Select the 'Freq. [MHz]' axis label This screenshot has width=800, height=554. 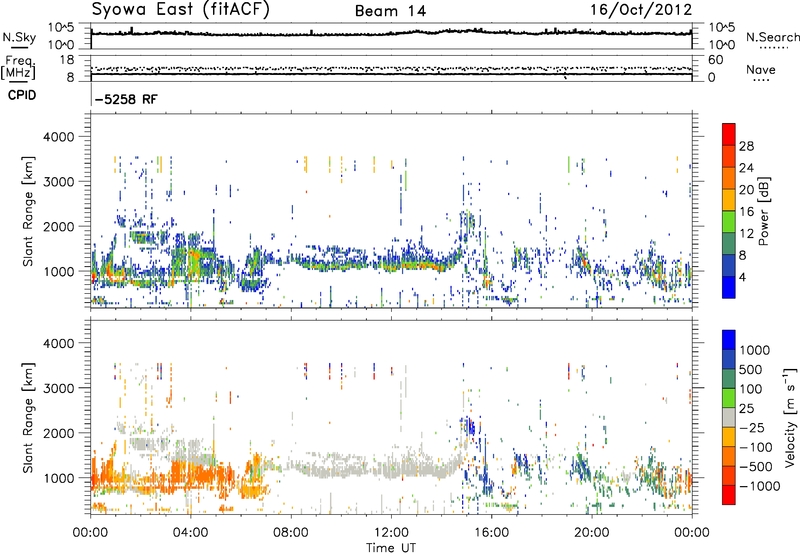(x=18, y=68)
